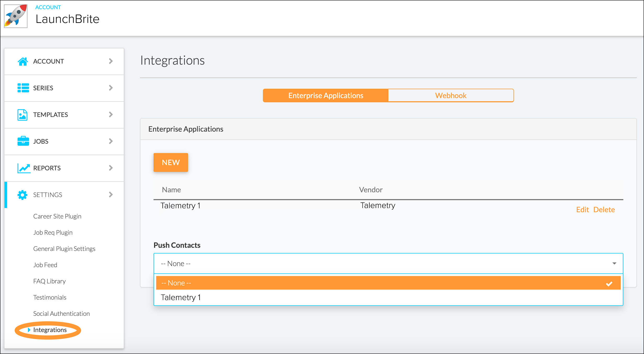The image size is (644, 354).
Task: Open the Integrations settings item
Action: (50, 330)
